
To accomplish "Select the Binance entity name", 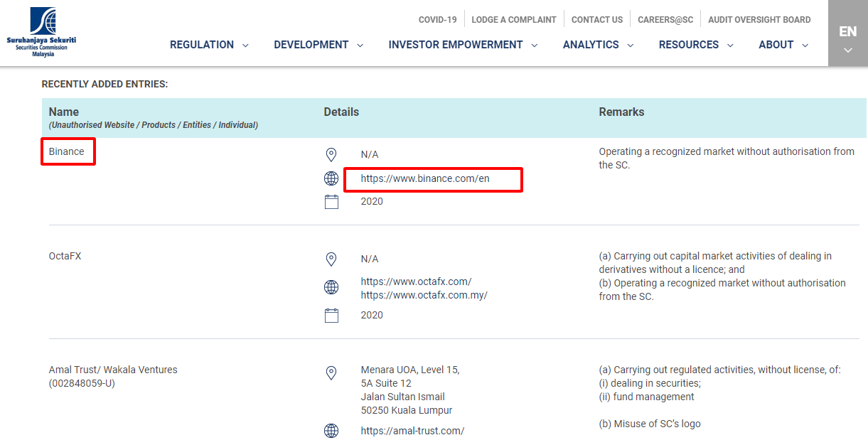I will coord(67,151).
